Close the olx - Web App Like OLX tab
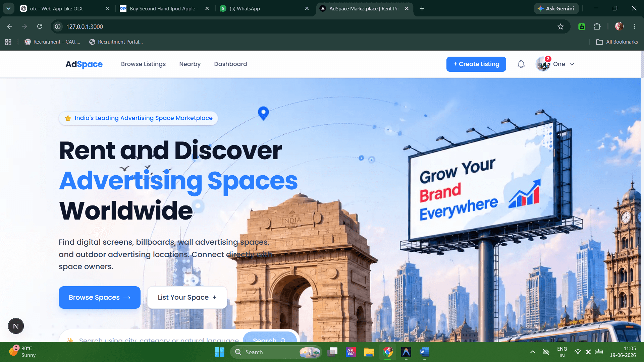The height and width of the screenshot is (362, 644). [107, 8]
